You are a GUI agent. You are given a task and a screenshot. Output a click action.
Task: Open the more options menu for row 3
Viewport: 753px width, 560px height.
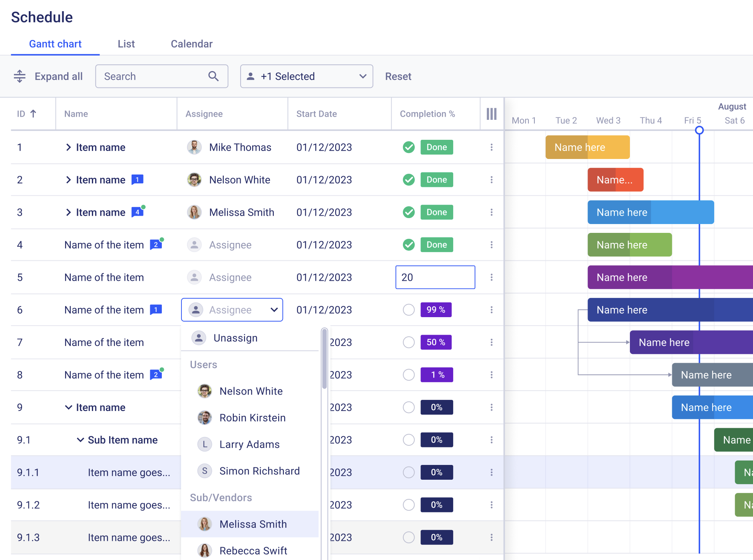(x=492, y=212)
